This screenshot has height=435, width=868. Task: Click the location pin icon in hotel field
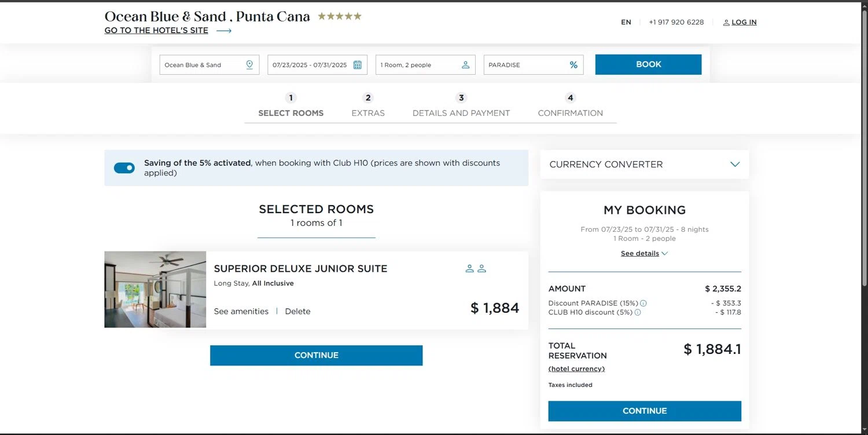click(249, 65)
